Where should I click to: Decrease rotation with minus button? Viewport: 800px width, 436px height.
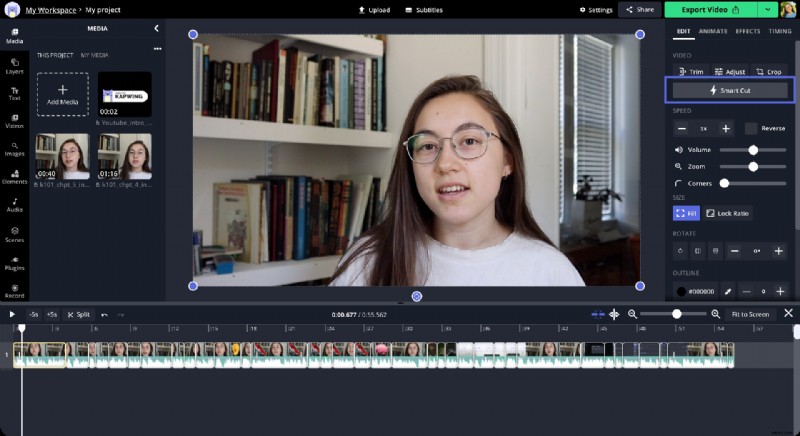pyautogui.click(x=734, y=251)
